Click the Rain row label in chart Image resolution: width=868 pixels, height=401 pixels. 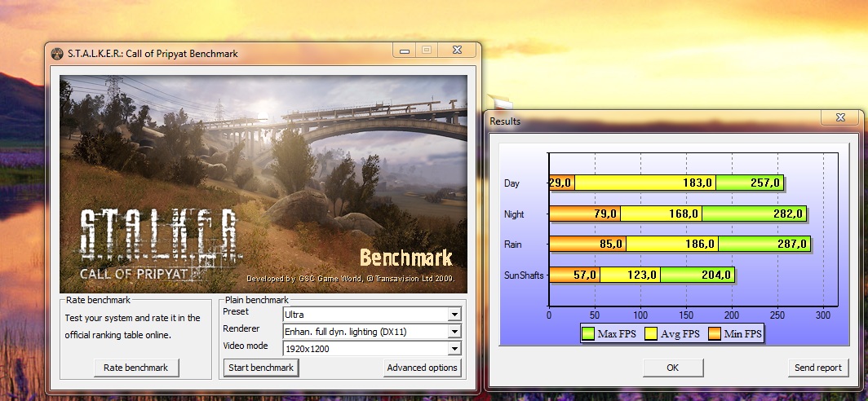[512, 244]
